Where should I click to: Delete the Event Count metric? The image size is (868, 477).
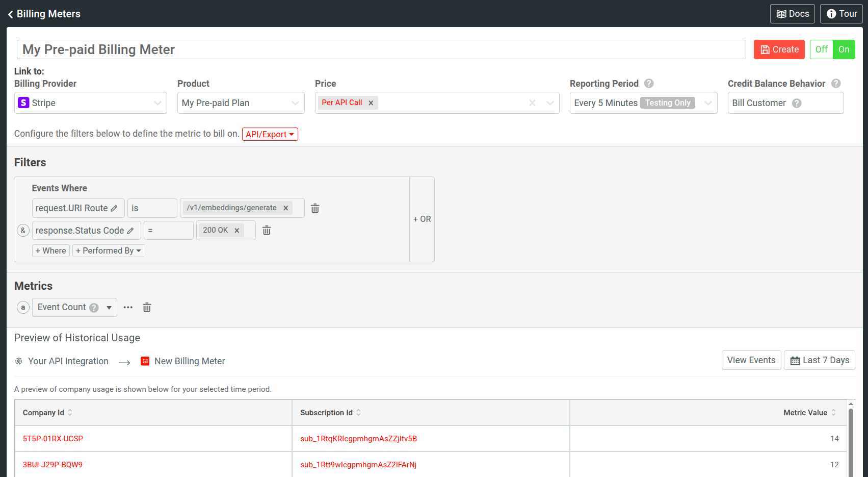click(147, 307)
